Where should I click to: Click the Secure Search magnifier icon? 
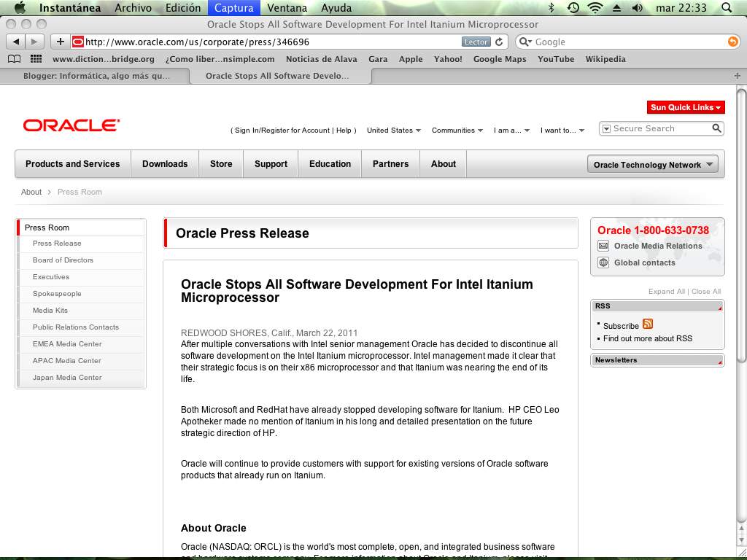[x=716, y=128]
